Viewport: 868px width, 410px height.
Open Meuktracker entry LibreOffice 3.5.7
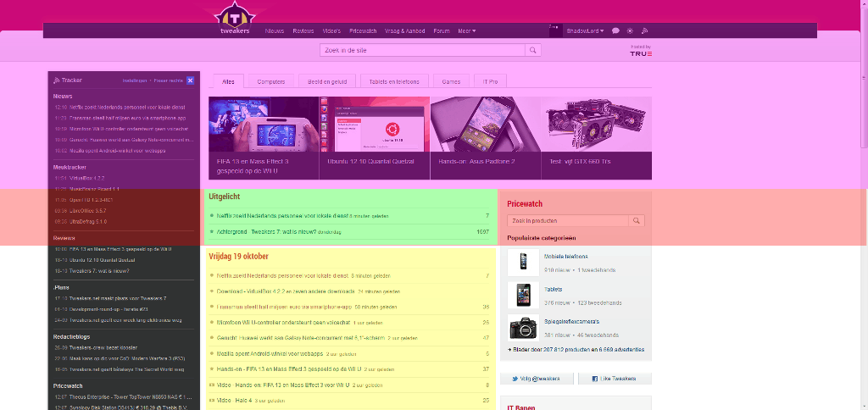(87, 211)
